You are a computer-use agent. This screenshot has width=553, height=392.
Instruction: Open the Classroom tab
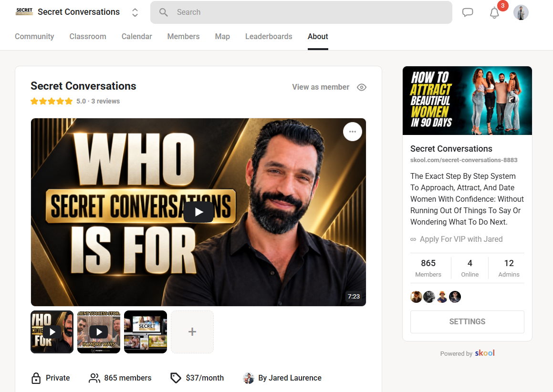88,36
